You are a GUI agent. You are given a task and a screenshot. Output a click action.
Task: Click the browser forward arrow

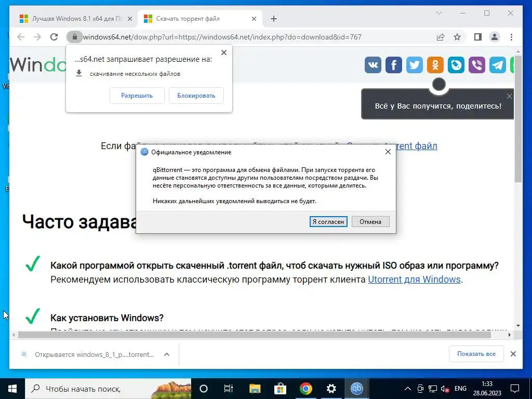[37, 37]
